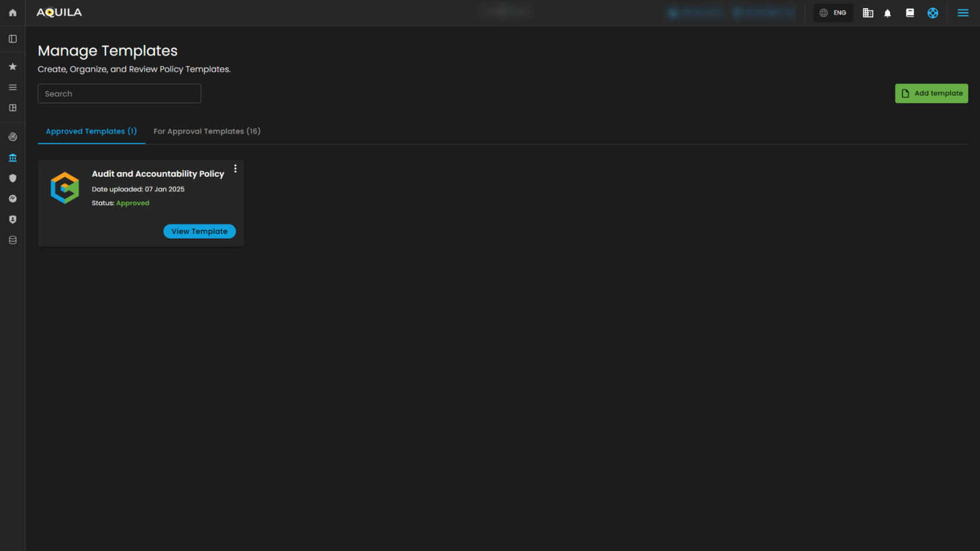This screenshot has height=551, width=980.
Task: Click the green Add template button
Action: pyautogui.click(x=931, y=93)
